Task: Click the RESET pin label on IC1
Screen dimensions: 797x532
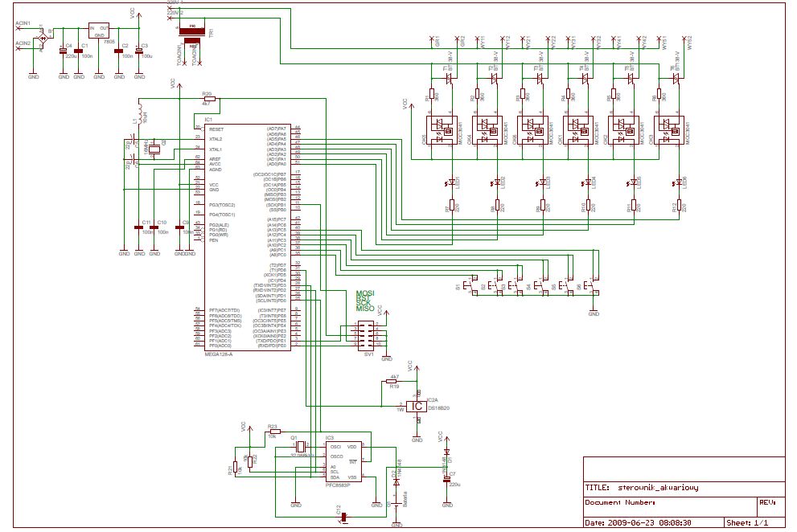Action: coord(216,129)
